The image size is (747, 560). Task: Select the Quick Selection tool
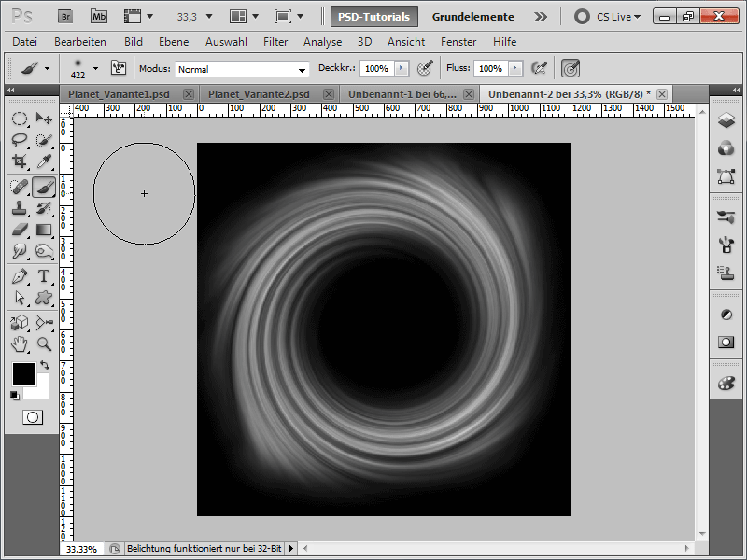(x=44, y=140)
